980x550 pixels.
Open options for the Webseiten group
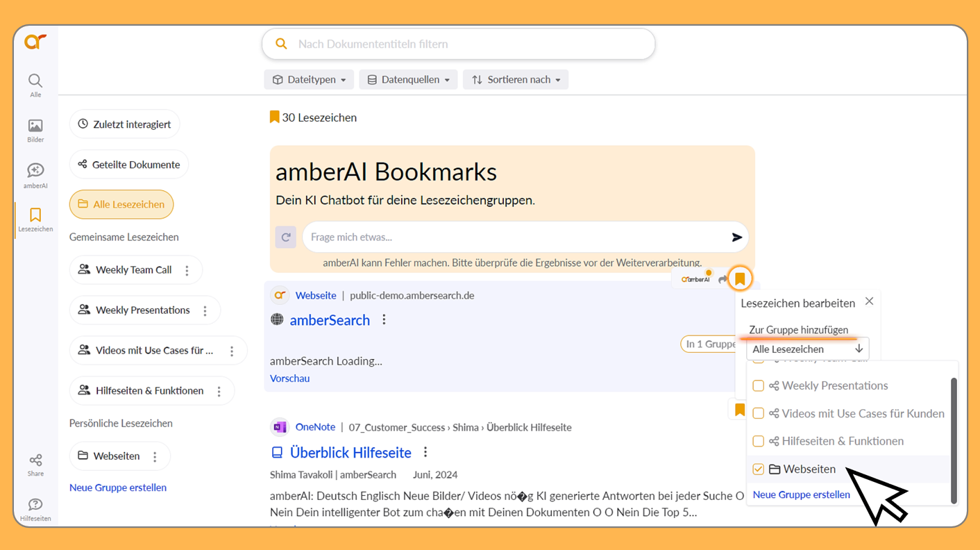(x=155, y=456)
